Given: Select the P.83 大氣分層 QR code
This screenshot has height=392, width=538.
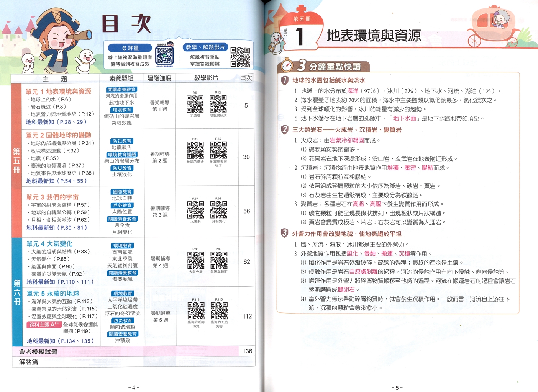Looking at the screenshot, I should [x=196, y=260].
